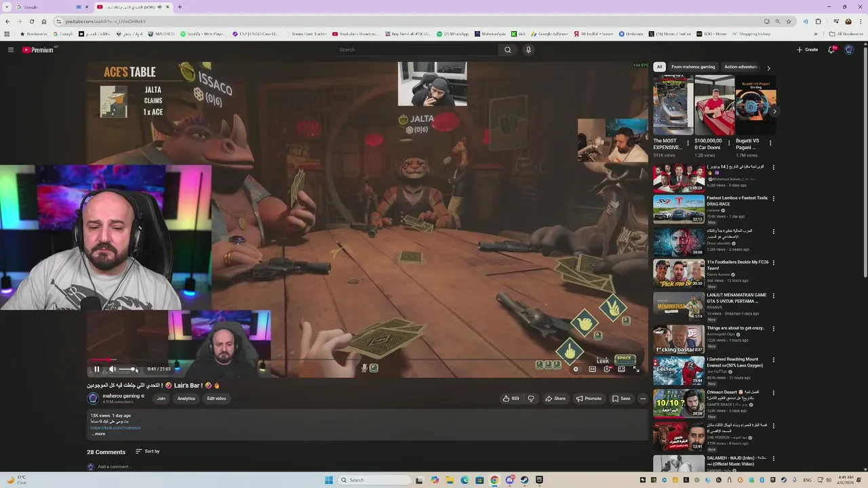
Task: Reload the page
Action: [32, 22]
